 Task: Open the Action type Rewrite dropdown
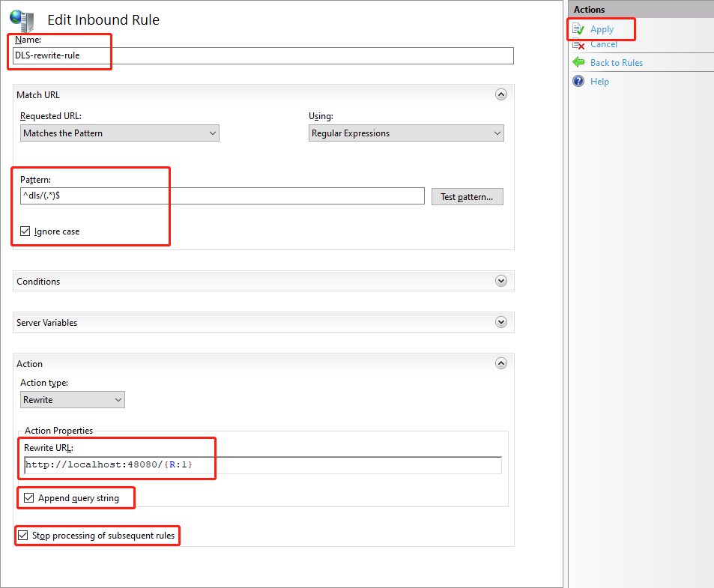73,400
